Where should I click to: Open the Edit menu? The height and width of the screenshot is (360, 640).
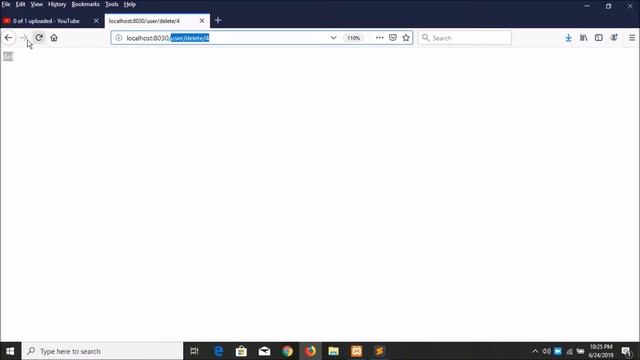click(x=20, y=4)
